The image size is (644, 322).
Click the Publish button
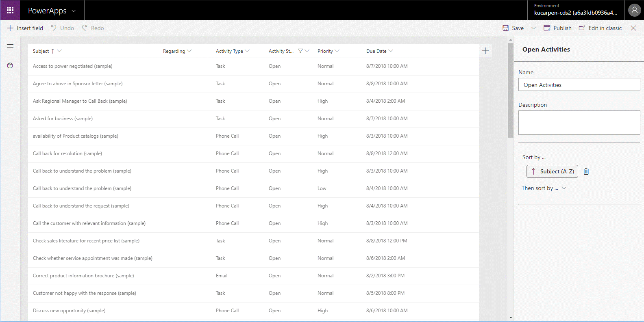(x=557, y=28)
